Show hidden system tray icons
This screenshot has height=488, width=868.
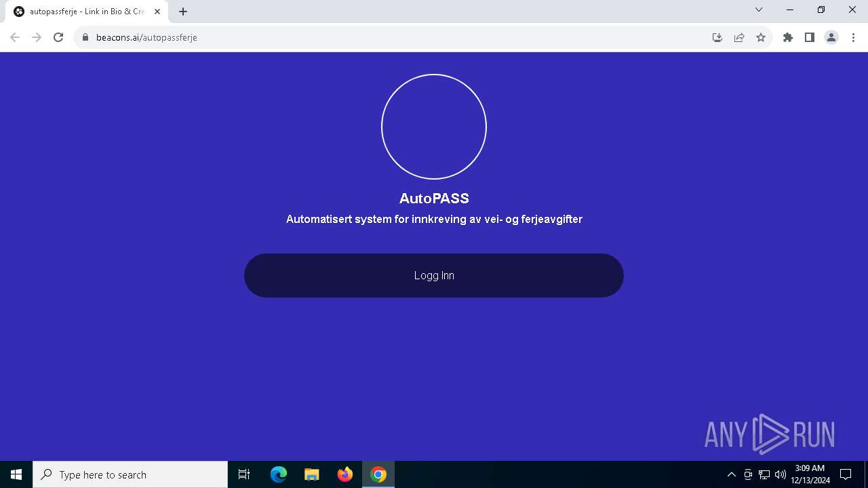[732, 474]
